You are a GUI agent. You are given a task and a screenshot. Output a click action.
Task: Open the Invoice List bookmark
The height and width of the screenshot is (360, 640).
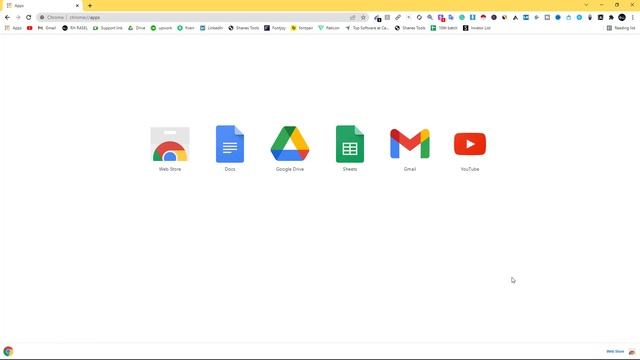(477, 28)
